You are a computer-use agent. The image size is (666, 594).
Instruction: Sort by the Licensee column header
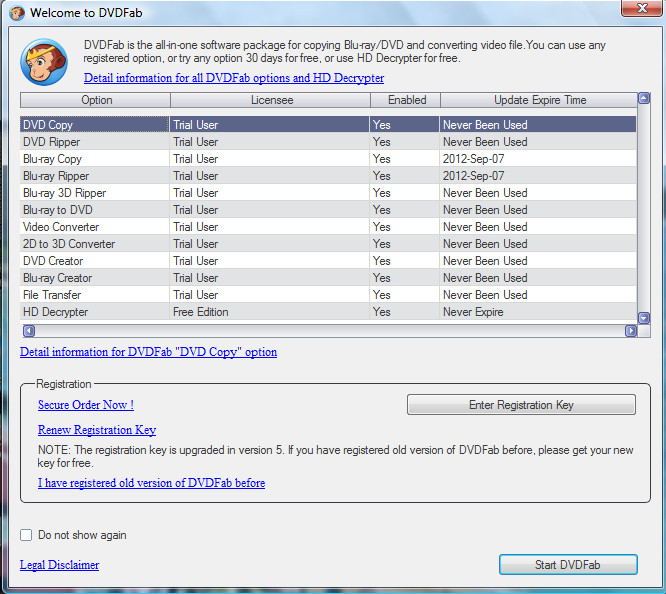[x=271, y=100]
